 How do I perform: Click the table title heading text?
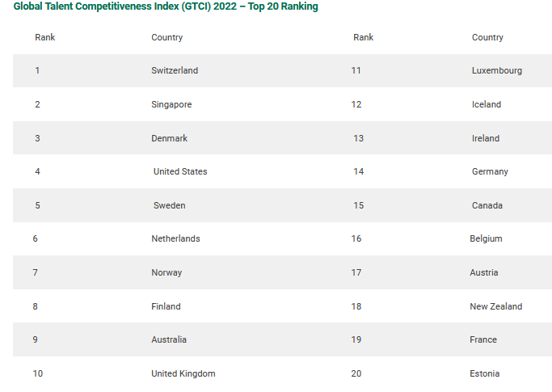[166, 6]
